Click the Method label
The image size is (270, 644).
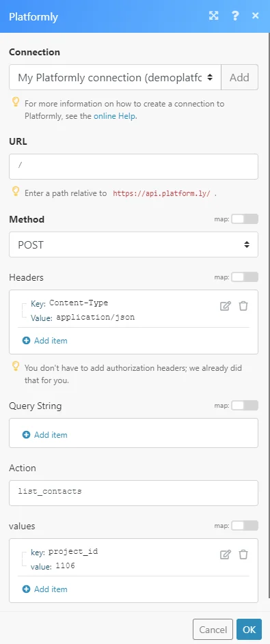point(27,219)
